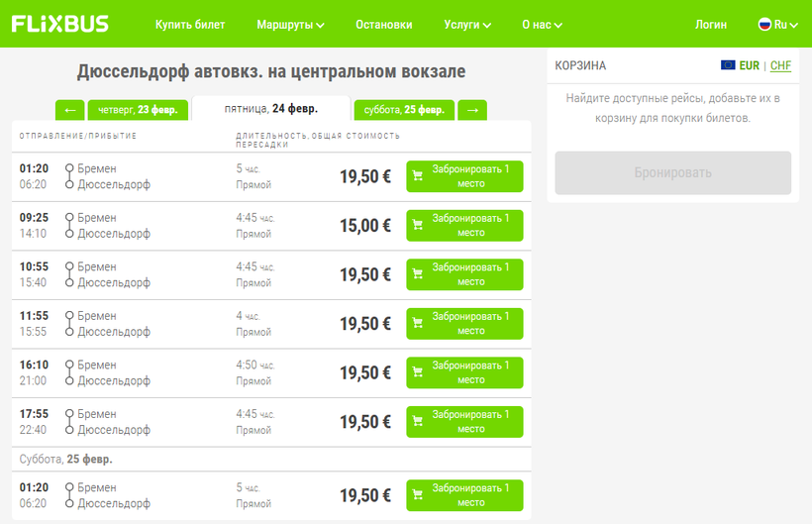Click cart icon for 09:25 trip

click(x=418, y=226)
